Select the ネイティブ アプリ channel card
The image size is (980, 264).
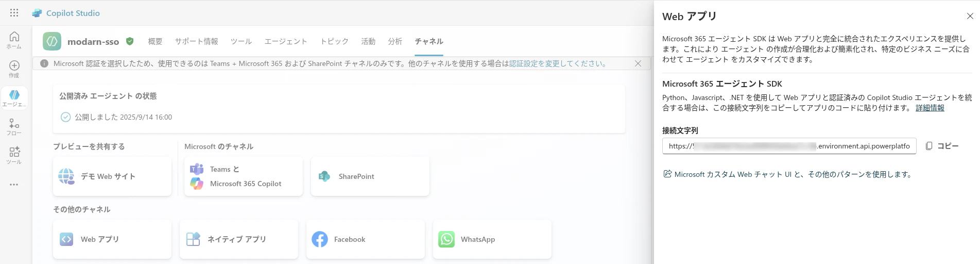239,239
